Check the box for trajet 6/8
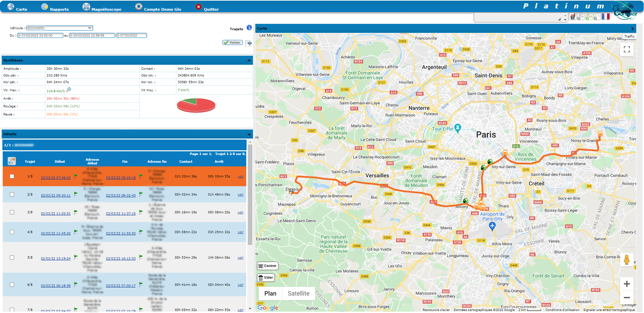The width and height of the screenshot is (644, 313). point(12,284)
